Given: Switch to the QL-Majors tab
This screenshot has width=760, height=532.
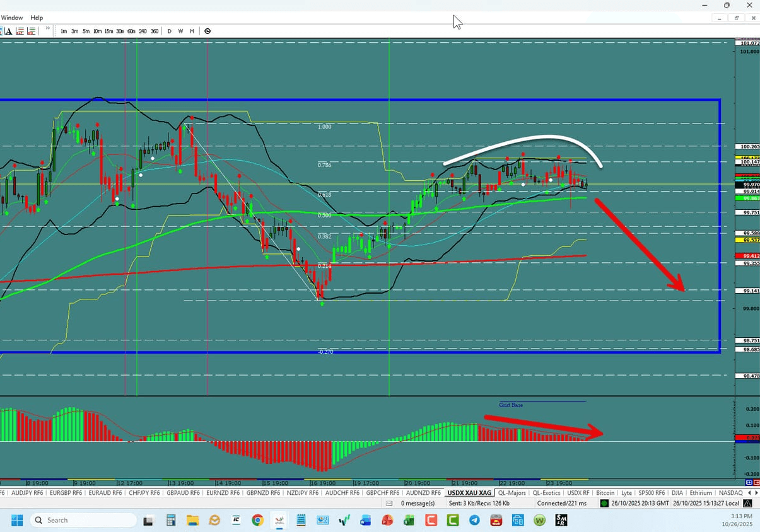Looking at the screenshot, I should click(512, 493).
